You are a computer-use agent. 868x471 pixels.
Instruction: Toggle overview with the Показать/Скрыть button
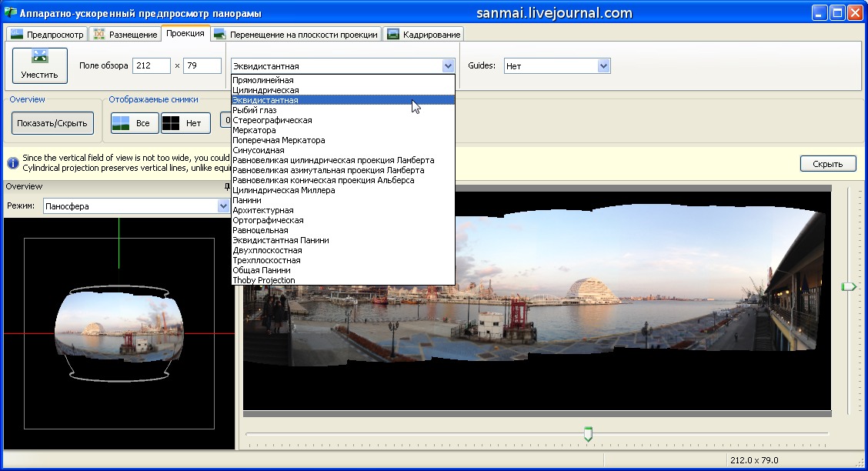52,123
